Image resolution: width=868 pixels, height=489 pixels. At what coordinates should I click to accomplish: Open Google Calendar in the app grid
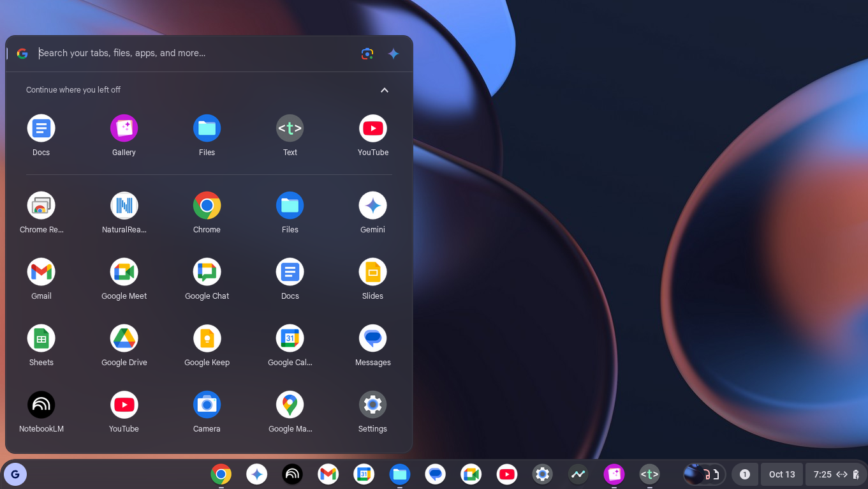pyautogui.click(x=290, y=338)
